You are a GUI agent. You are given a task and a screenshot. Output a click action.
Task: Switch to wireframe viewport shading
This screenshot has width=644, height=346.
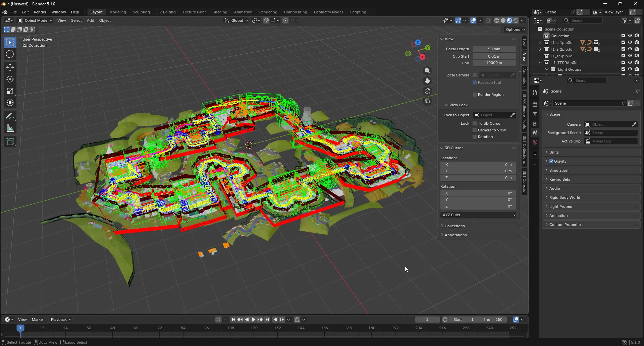click(497, 20)
